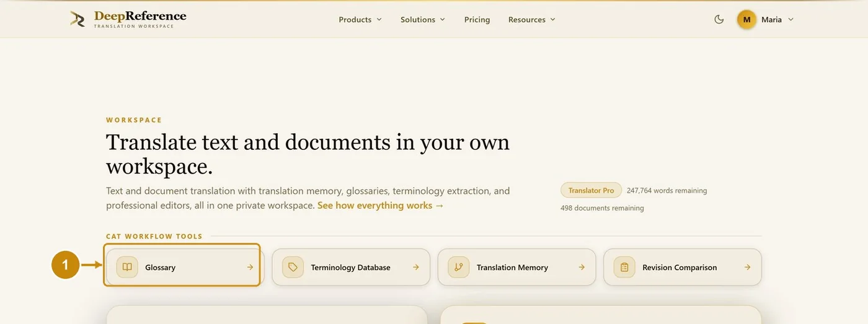Go to the Pricing page
Viewport: 868px width, 324px height.
tap(477, 19)
